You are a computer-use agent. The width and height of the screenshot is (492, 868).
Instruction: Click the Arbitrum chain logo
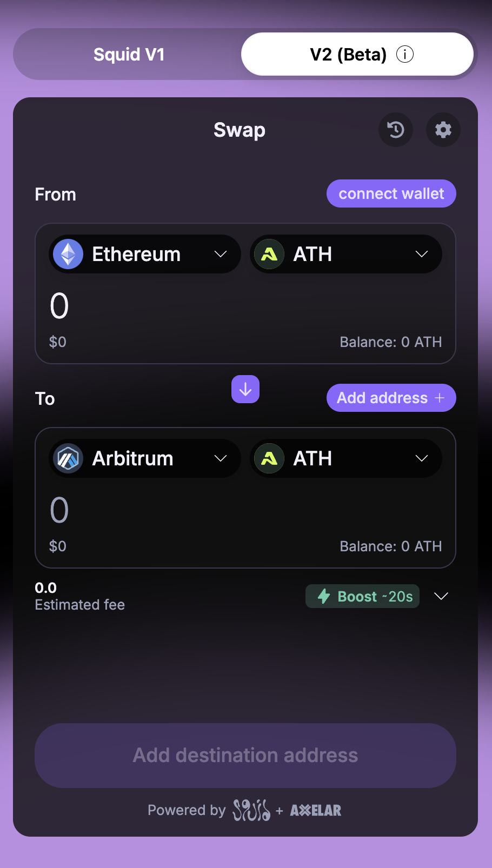[x=68, y=458]
